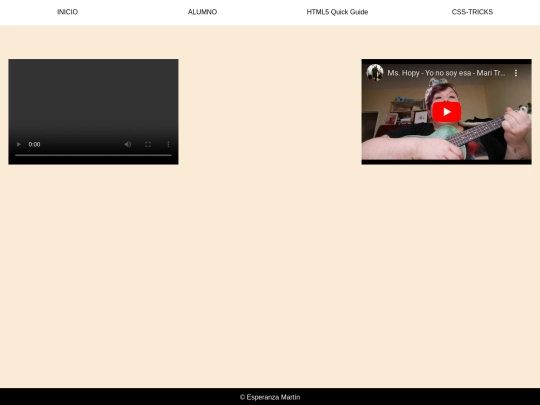This screenshot has width=540, height=405.
Task: Visit the CSS-TRICKS menu link
Action: tap(472, 12)
